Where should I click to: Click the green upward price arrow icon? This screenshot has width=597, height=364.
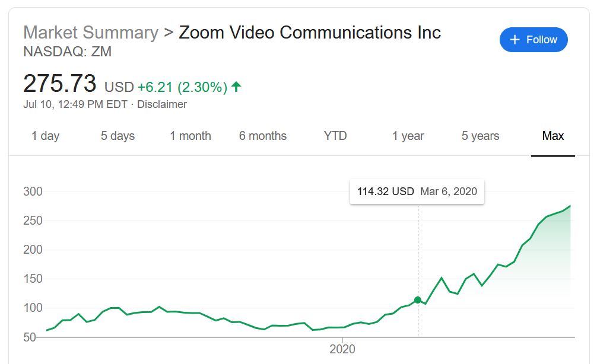point(235,87)
